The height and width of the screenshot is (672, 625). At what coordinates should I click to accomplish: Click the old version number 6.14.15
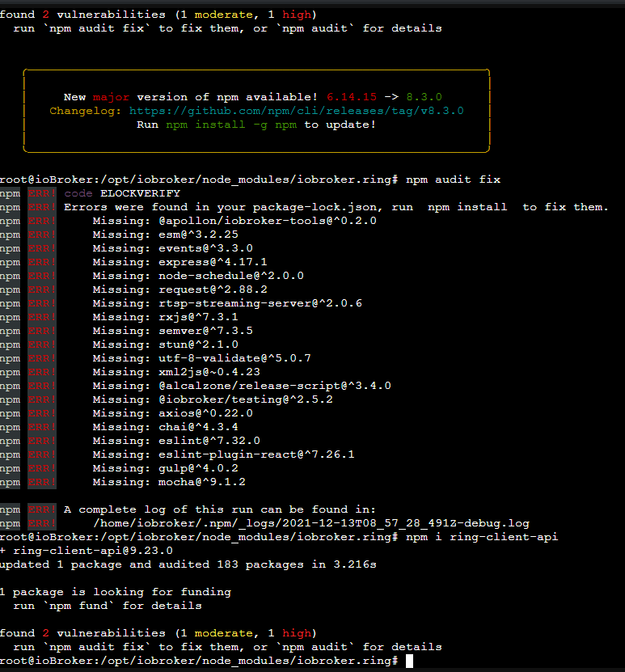click(x=351, y=97)
